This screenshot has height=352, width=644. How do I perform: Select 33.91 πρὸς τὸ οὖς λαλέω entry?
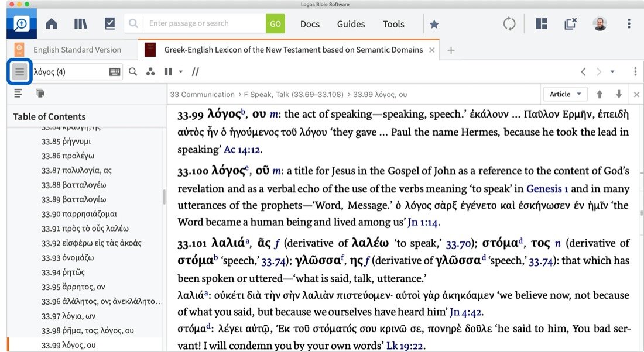pos(85,229)
